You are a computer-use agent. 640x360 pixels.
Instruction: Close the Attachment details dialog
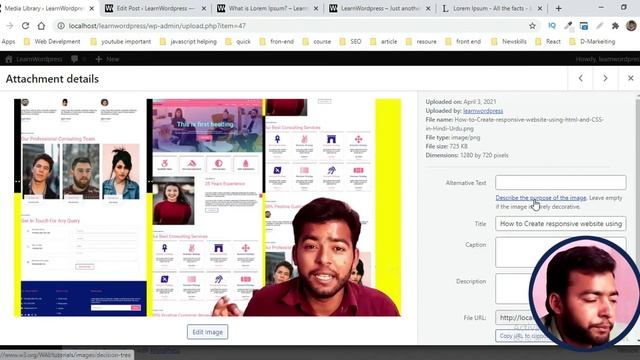coord(630,78)
